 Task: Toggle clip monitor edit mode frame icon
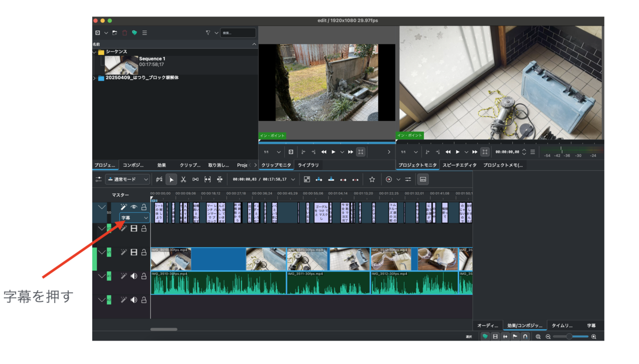pyautogui.click(x=361, y=152)
